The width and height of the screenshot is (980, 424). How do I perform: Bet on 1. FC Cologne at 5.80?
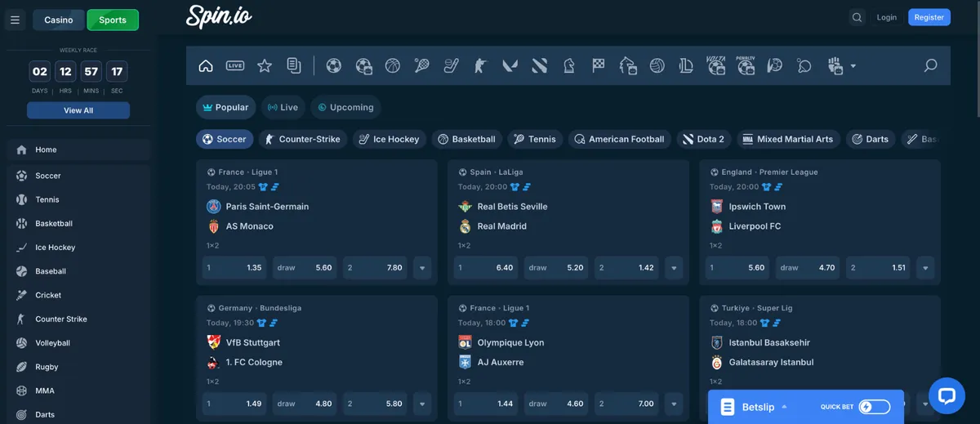pos(375,404)
